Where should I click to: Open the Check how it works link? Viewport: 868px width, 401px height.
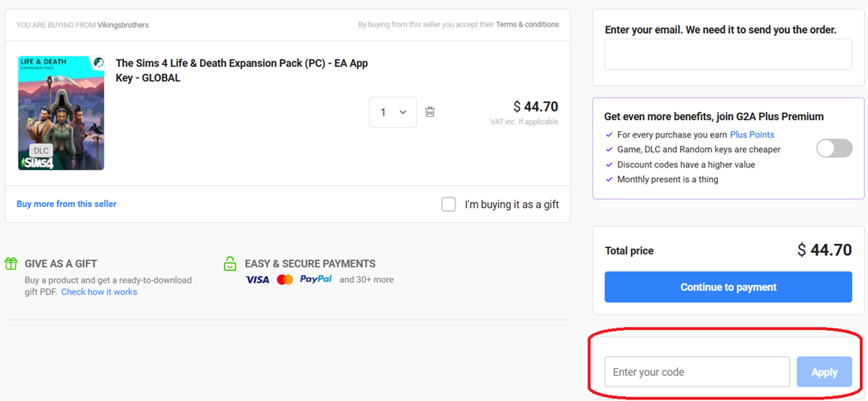(99, 292)
